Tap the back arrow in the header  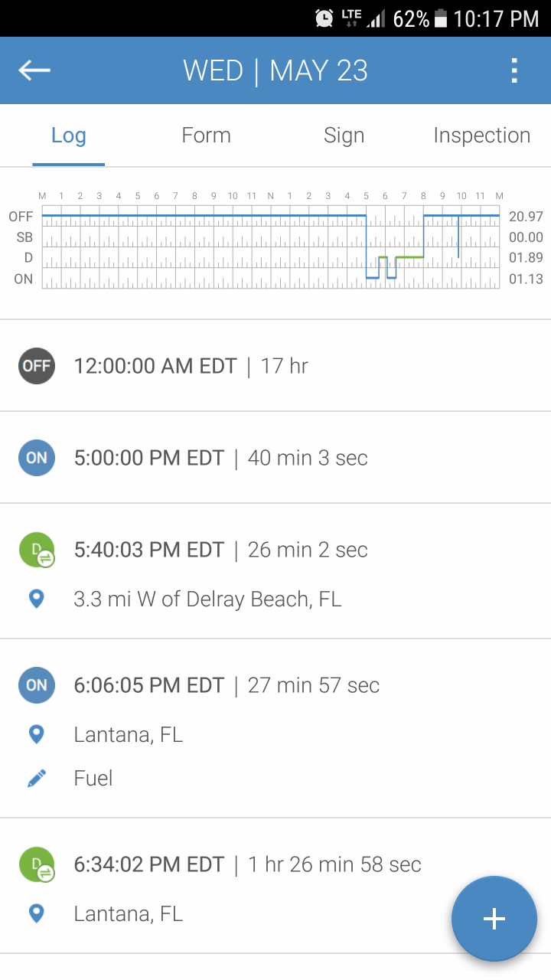(34, 70)
